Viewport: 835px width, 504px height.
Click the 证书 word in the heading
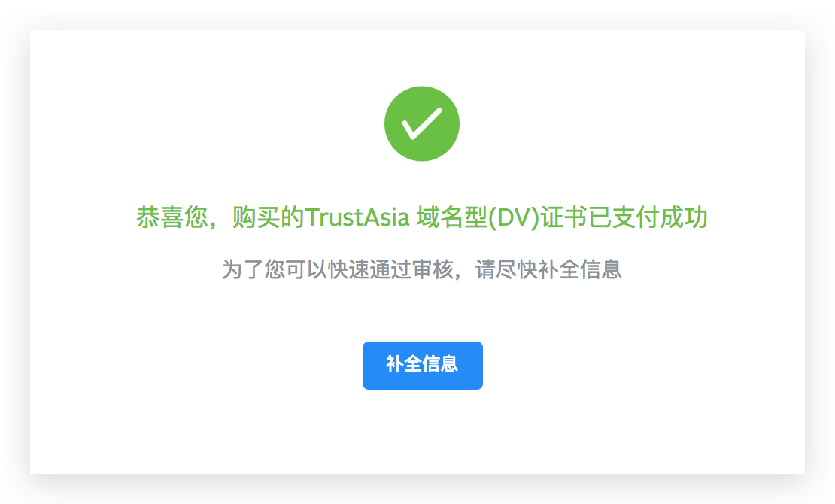(x=564, y=217)
